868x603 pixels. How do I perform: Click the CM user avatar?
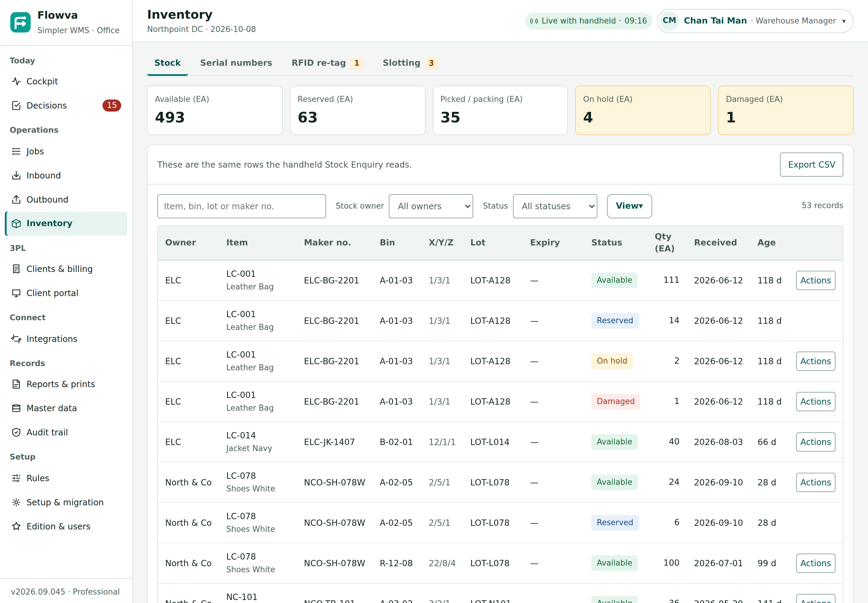tap(669, 21)
